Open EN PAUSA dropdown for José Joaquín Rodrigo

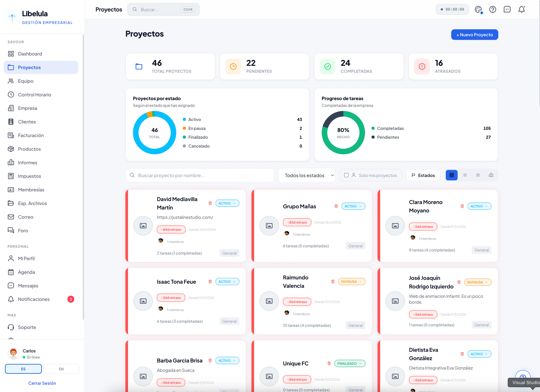click(x=478, y=282)
